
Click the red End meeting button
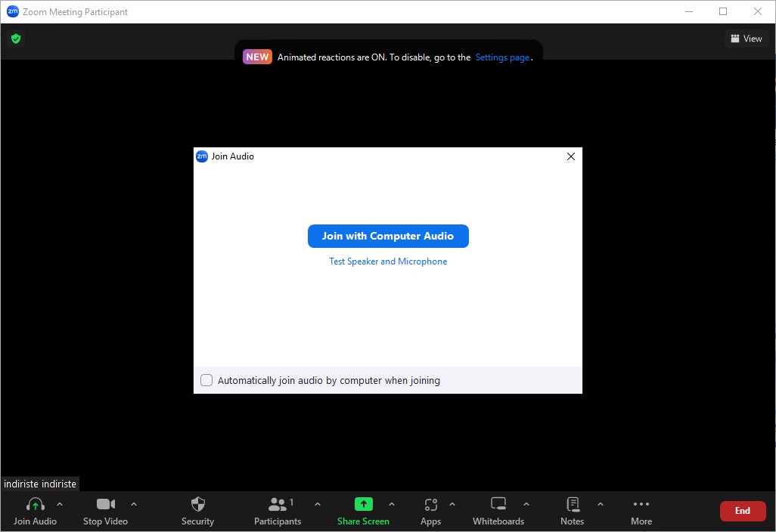(x=743, y=512)
